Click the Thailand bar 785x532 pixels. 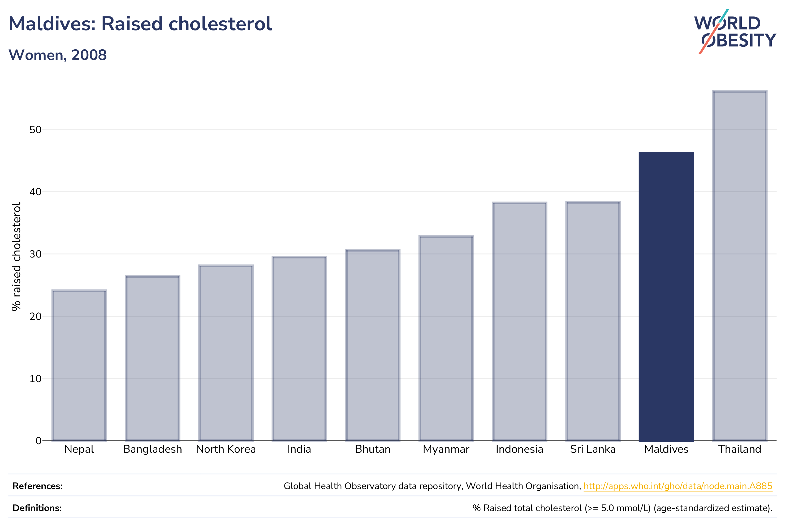pos(740,266)
